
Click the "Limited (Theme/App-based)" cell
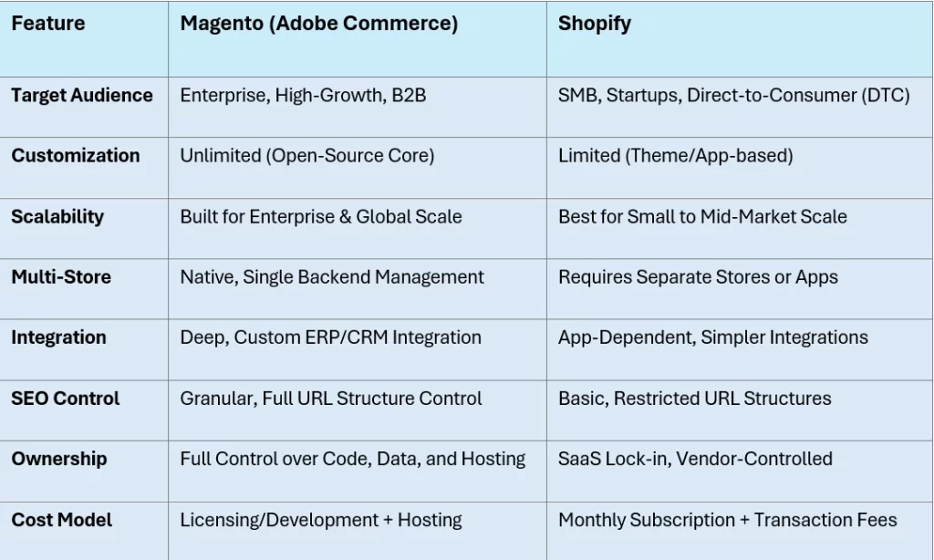(675, 156)
